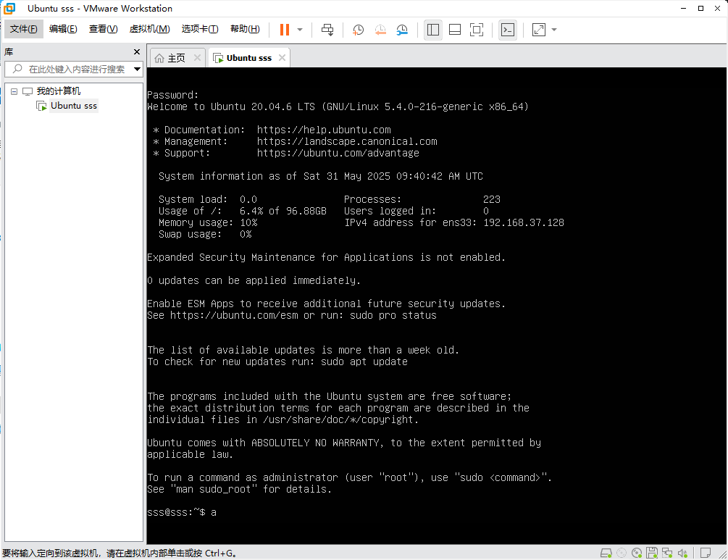Open the library search filter dropdown
Screen dimensions: 728x560
(x=137, y=70)
